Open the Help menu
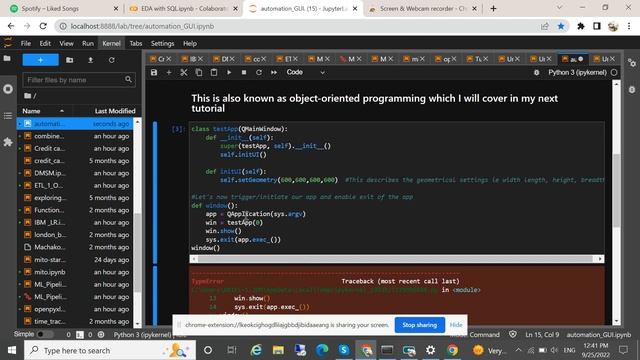Image resolution: width=640 pixels, height=360 pixels. click(x=189, y=43)
